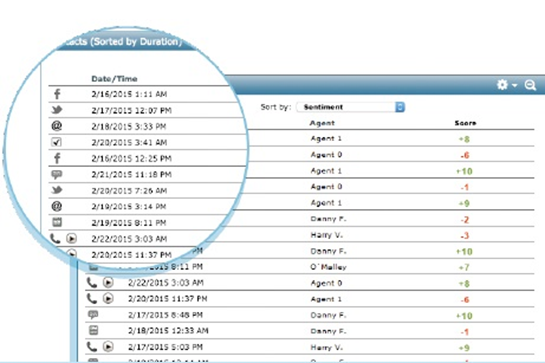Click the Date/Time column header
The image size is (545, 363).
pyautogui.click(x=114, y=79)
